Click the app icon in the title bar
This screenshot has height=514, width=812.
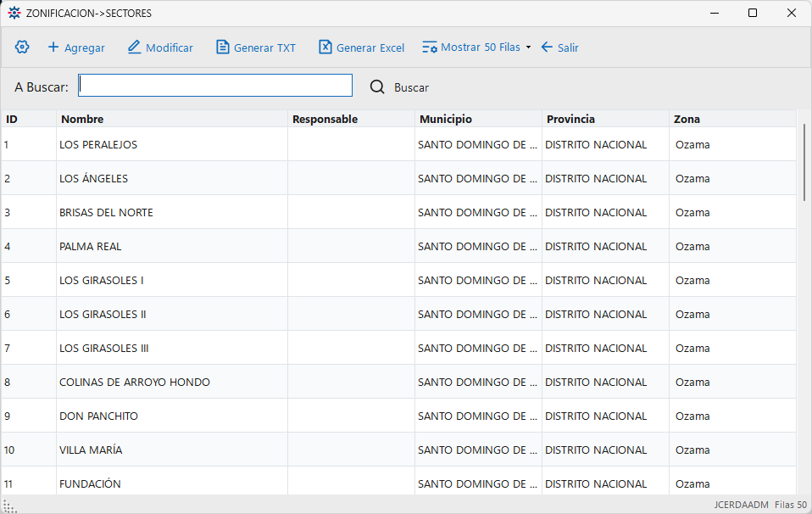point(14,13)
